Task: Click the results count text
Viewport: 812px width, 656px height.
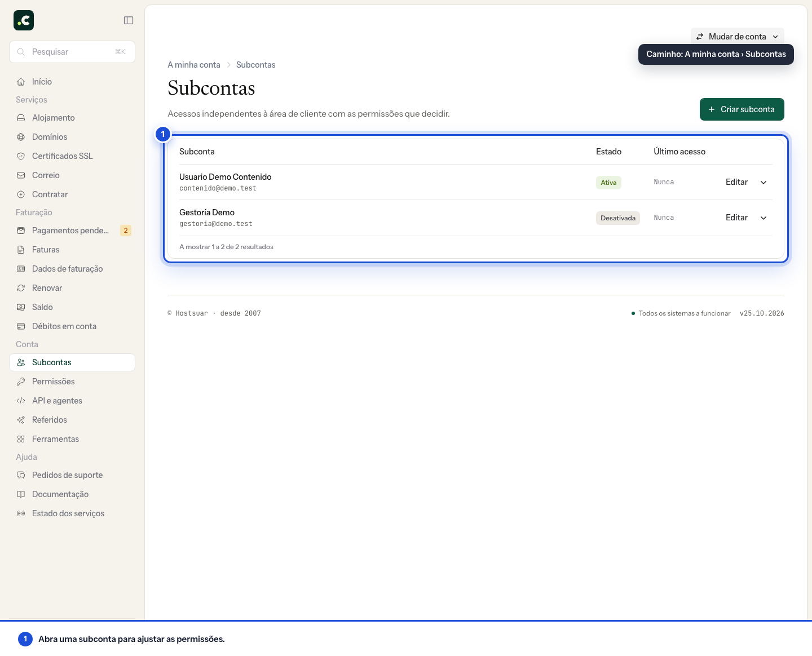Action: [226, 247]
